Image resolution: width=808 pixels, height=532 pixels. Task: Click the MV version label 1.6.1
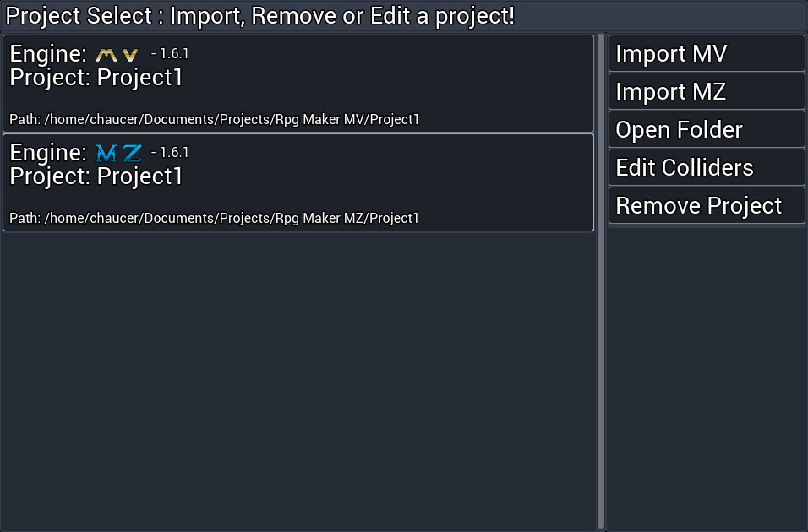click(171, 52)
